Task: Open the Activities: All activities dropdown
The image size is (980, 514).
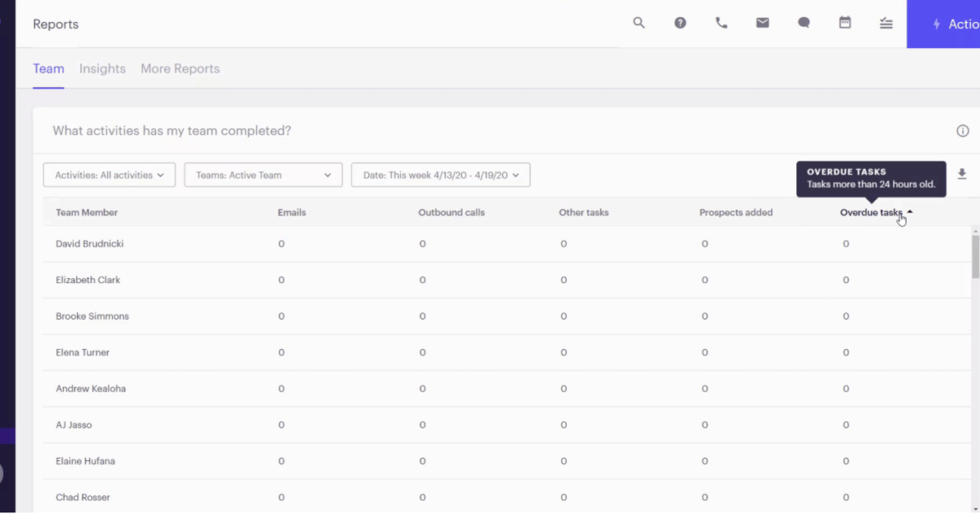Action: tap(109, 174)
